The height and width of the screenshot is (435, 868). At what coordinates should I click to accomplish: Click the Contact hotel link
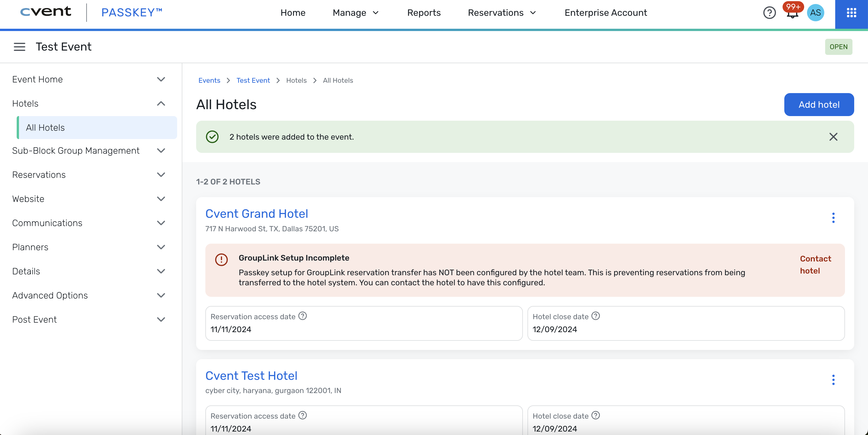815,265
